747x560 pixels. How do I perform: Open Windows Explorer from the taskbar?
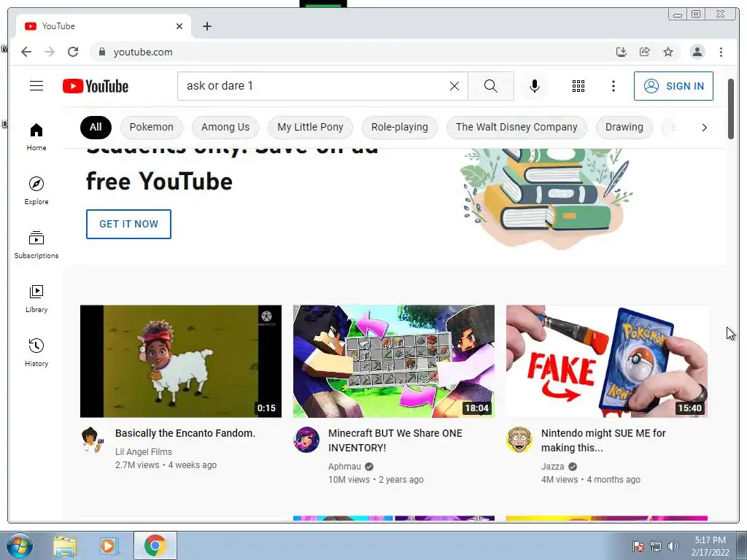[x=65, y=545]
